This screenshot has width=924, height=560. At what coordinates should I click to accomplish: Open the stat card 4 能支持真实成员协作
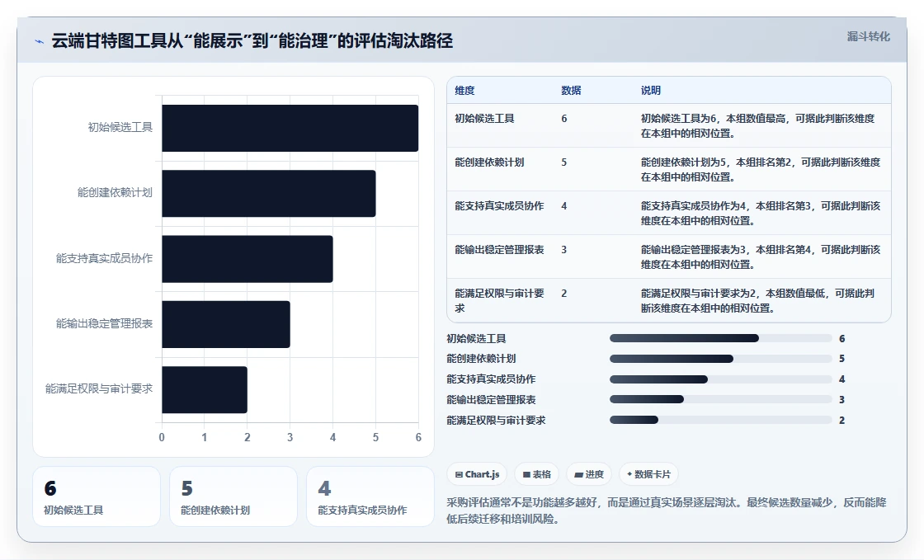pos(370,496)
